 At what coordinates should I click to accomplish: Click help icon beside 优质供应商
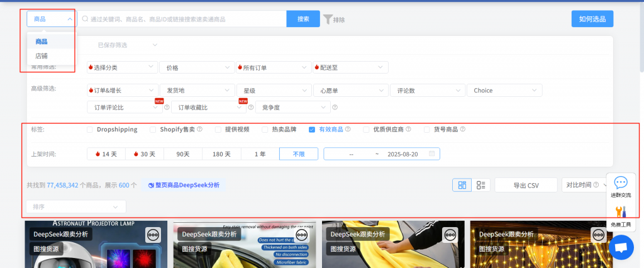[x=408, y=129]
